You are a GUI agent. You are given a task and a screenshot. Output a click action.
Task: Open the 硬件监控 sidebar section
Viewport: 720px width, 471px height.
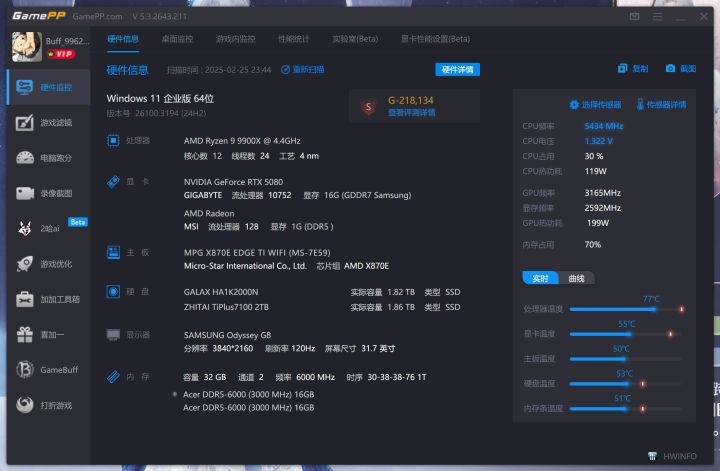(49, 87)
